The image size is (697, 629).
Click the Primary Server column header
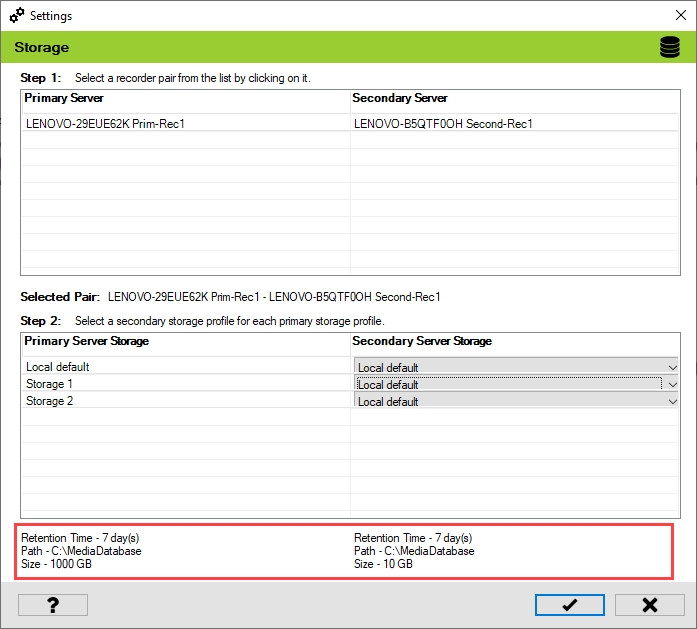(64, 98)
